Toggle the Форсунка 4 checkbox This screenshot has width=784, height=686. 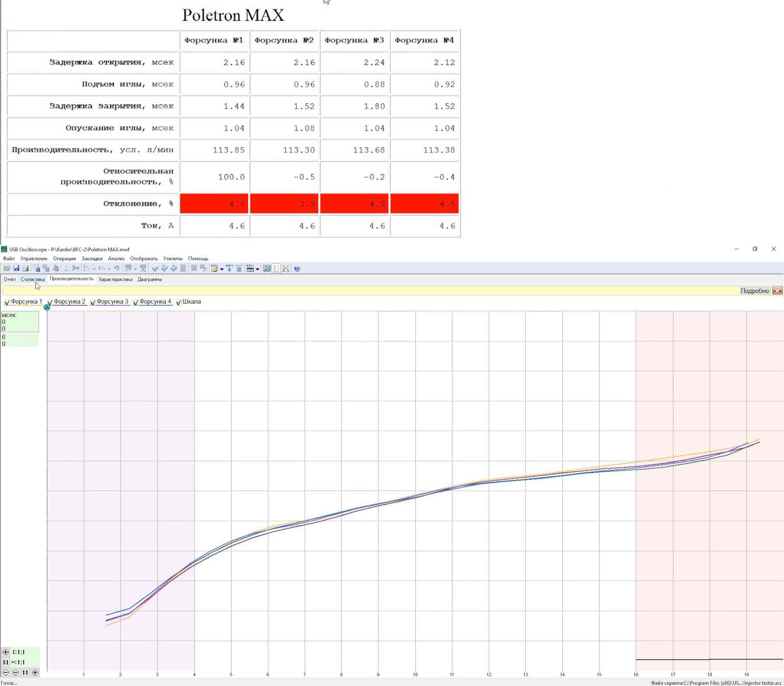(136, 302)
